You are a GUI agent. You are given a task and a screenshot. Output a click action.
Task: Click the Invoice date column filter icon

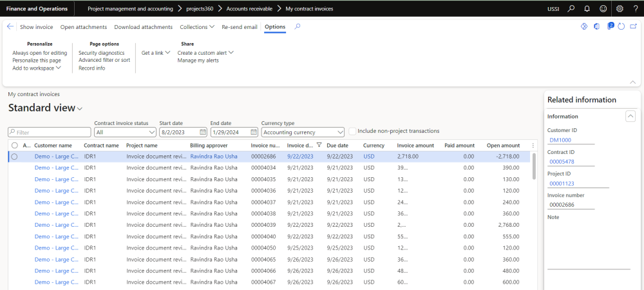point(319,146)
